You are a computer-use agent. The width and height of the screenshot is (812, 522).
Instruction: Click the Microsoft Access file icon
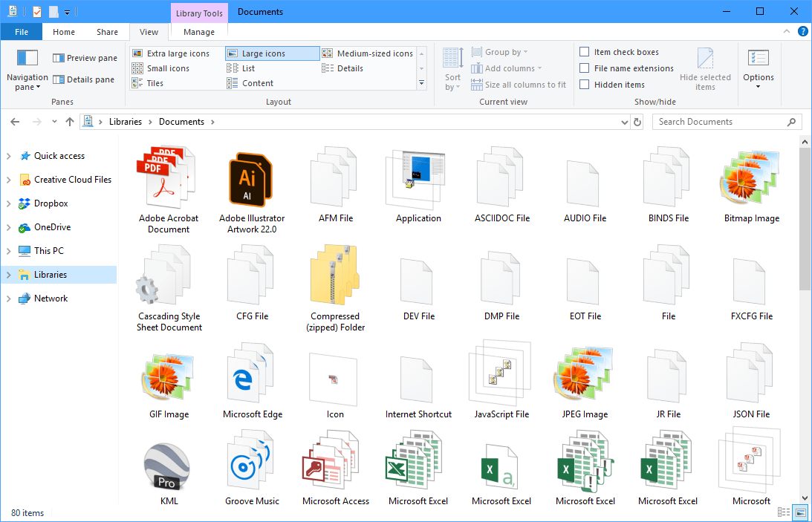tap(335, 466)
